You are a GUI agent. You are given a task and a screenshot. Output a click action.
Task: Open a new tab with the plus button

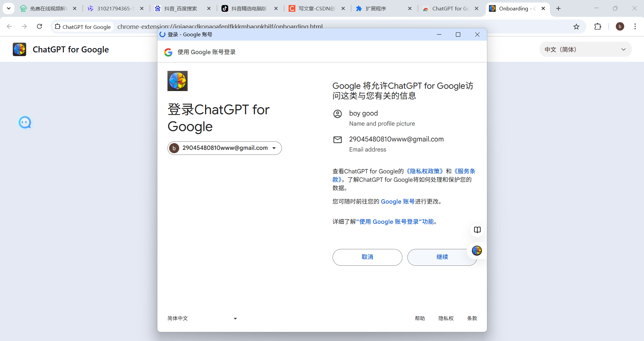558,8
